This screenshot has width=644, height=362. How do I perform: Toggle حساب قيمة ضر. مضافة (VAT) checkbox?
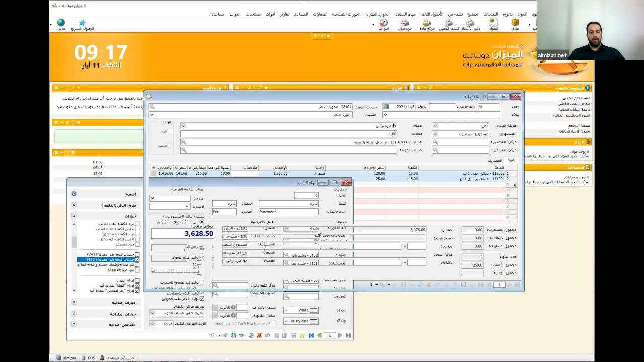pos(137,255)
